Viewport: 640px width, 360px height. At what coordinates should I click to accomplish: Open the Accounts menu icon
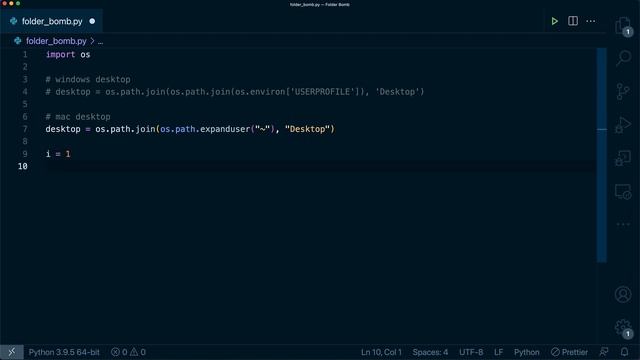[623, 294]
